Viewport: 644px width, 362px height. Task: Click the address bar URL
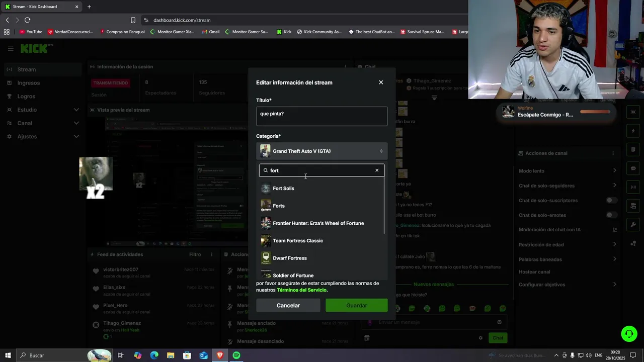pos(182,20)
